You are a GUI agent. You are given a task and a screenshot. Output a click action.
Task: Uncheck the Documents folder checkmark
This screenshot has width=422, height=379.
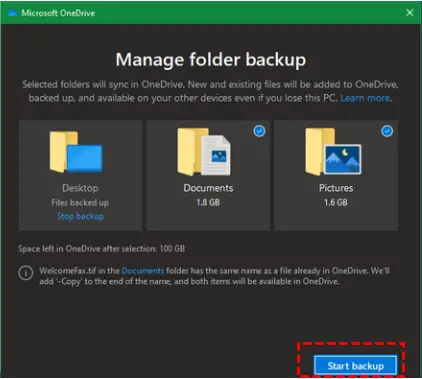pyautogui.click(x=259, y=131)
